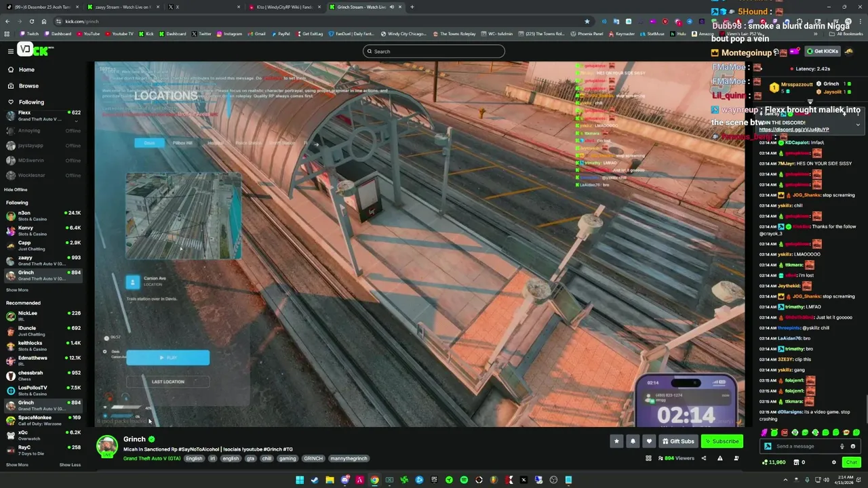Switch to the zaayy Stream browser tab

[122, 7]
